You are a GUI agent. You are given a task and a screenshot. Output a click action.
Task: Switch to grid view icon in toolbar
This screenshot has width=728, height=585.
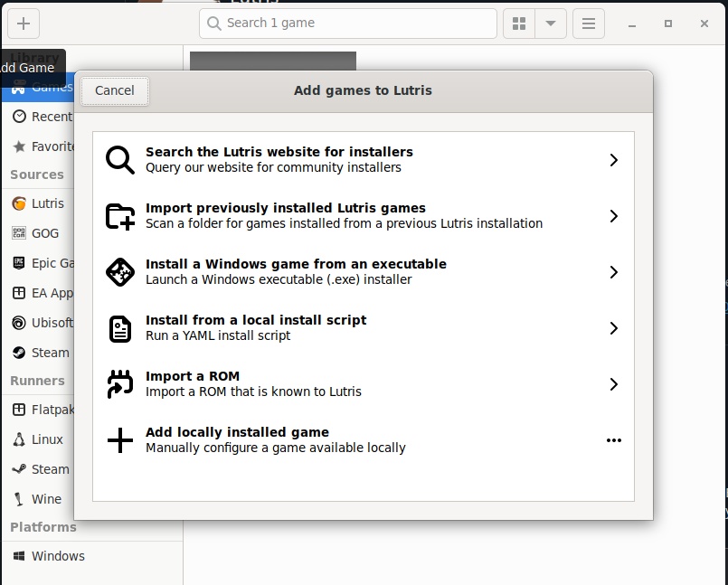(x=519, y=24)
